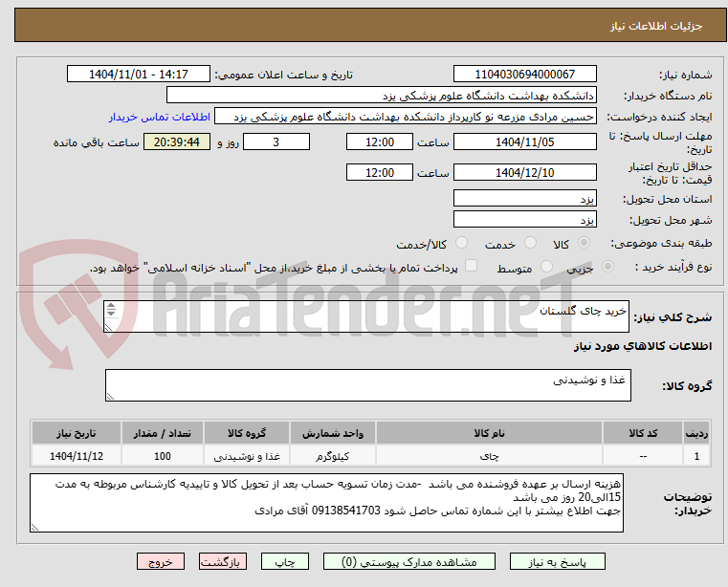Click the کیلوگرم unit cell
The image size is (728, 587).
[332, 456]
